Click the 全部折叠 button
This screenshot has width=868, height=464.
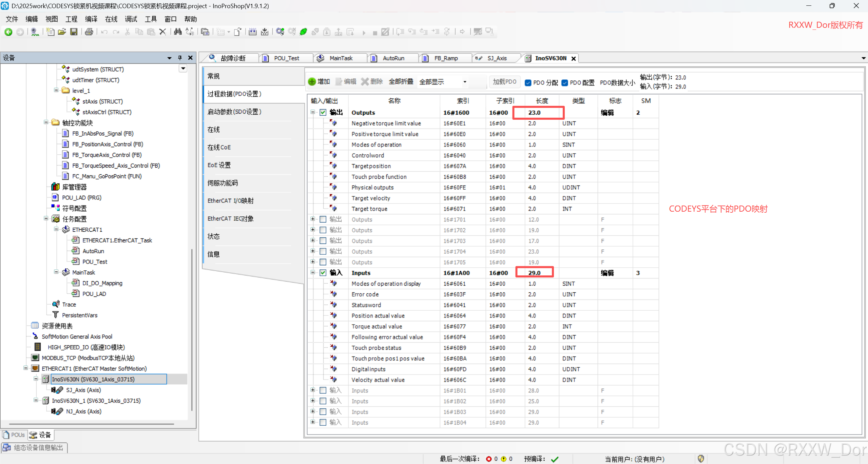pyautogui.click(x=401, y=81)
